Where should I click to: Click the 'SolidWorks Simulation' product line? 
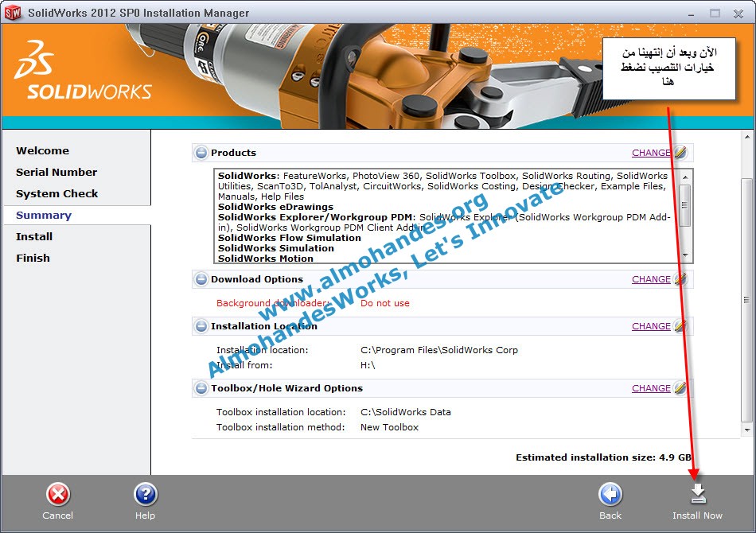point(276,248)
